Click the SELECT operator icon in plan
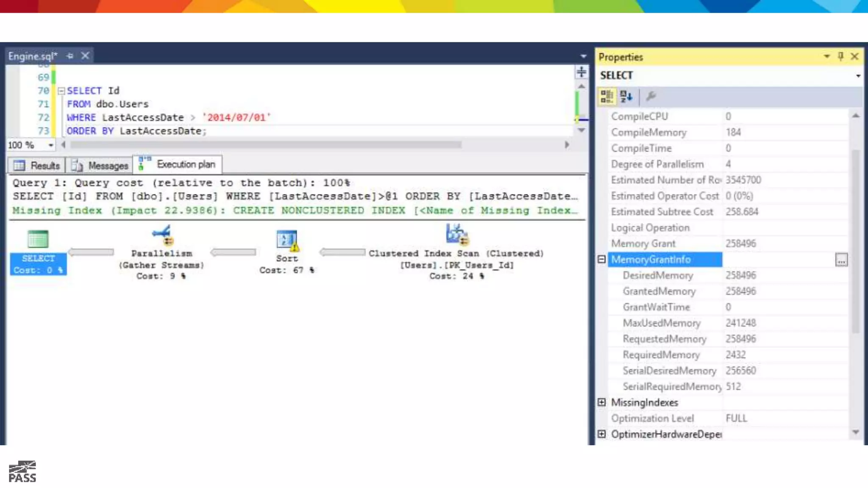 (38, 239)
